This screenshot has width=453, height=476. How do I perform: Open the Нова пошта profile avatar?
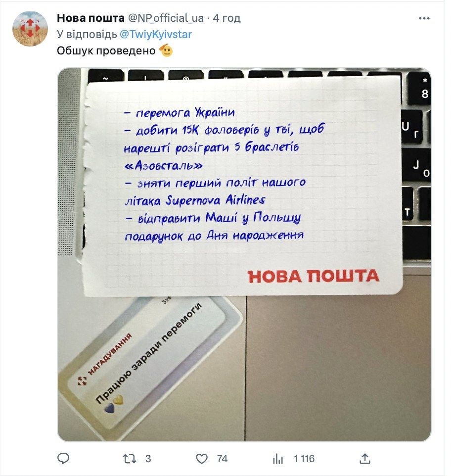[x=30, y=29]
